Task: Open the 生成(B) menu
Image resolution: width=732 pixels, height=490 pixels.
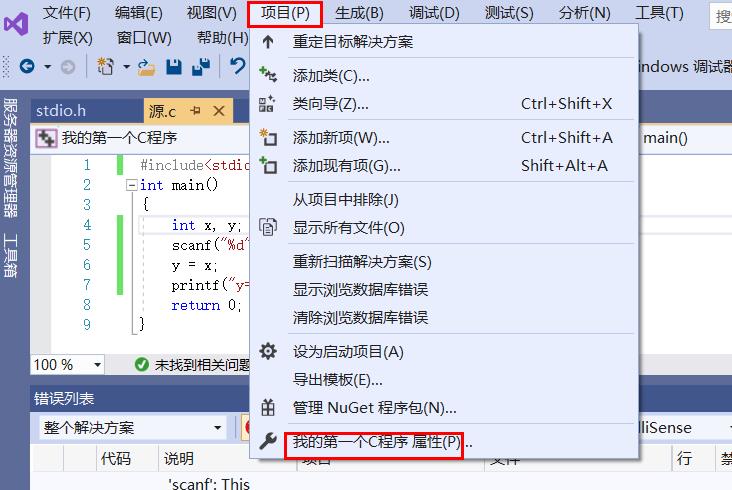Action: [x=359, y=13]
